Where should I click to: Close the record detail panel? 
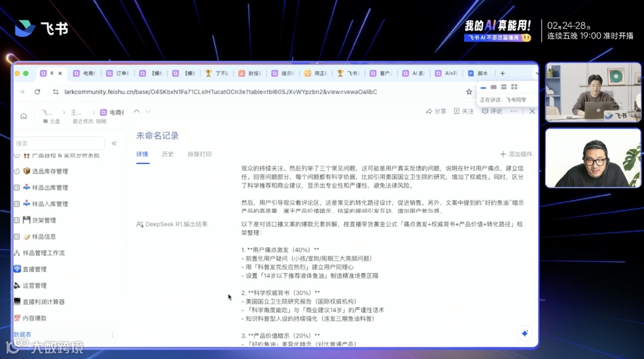coord(532,111)
